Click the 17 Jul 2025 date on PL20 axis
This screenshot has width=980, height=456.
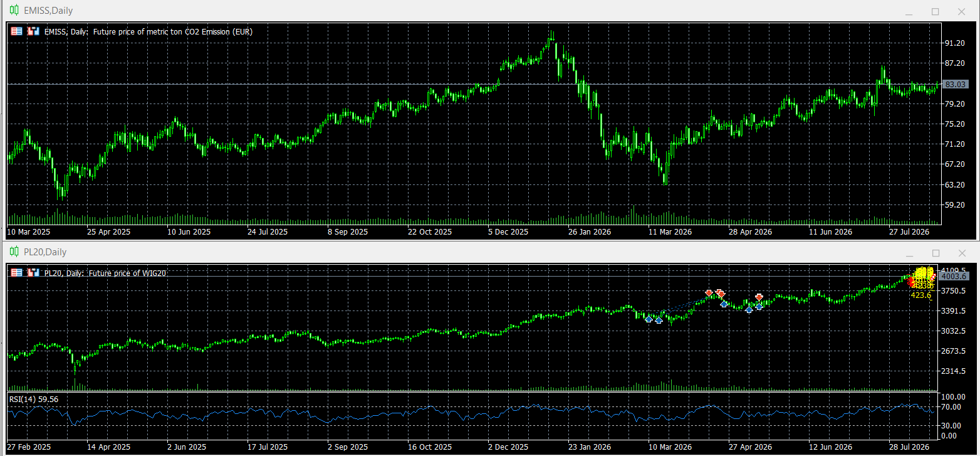click(x=268, y=447)
